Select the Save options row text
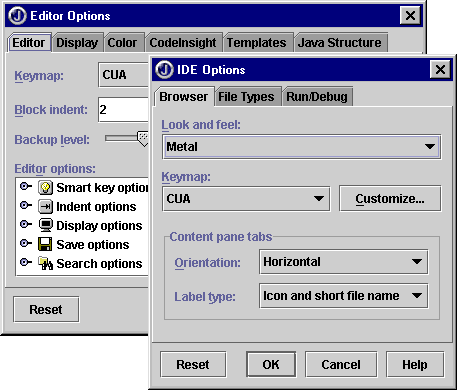Viewport: 458px width, 391px height. [x=93, y=245]
